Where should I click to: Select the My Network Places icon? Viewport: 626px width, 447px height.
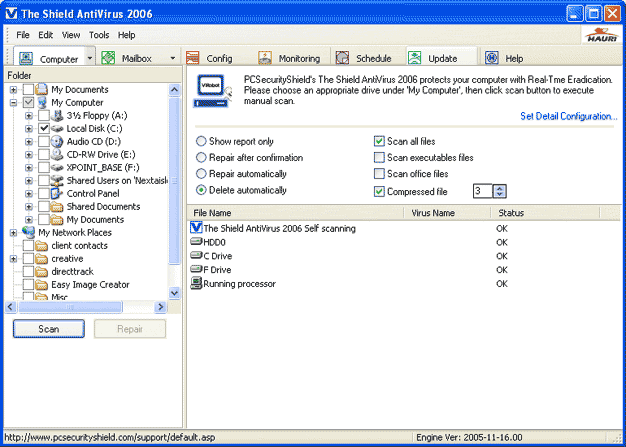(28, 232)
